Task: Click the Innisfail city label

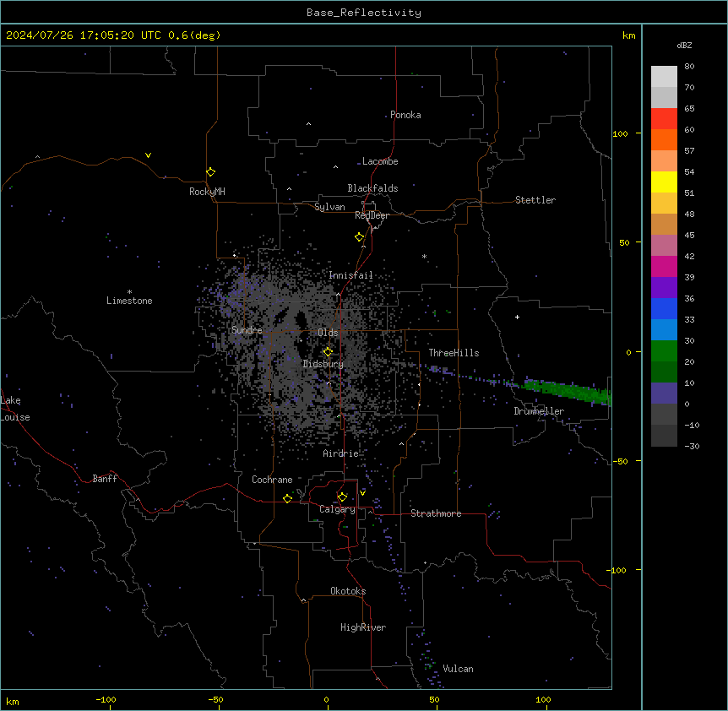Action: point(350,275)
